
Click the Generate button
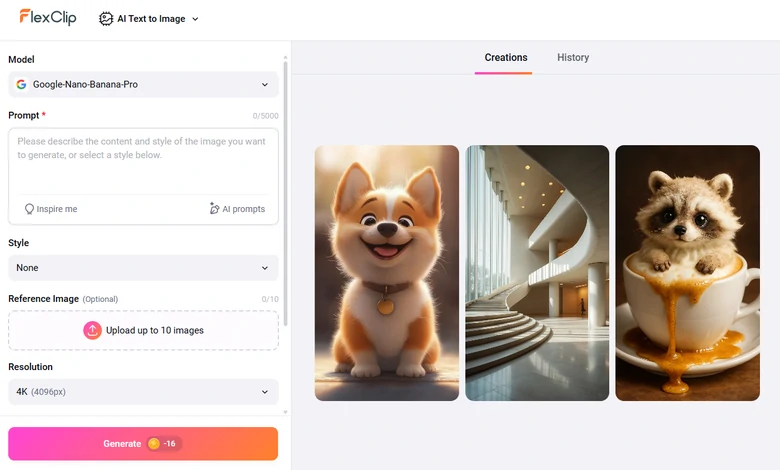(x=143, y=444)
